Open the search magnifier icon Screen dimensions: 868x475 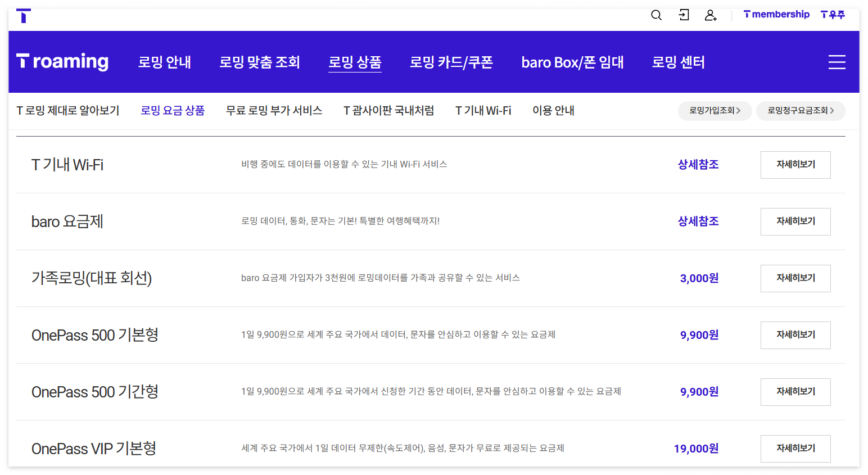coord(656,15)
